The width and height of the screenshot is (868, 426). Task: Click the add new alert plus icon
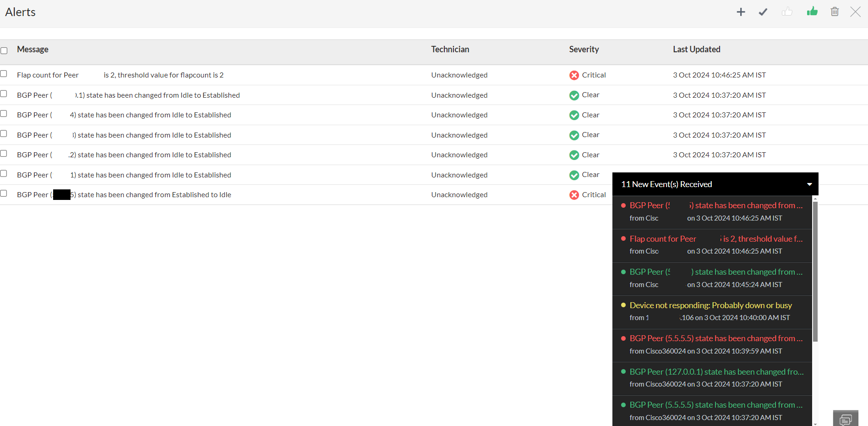(x=741, y=11)
